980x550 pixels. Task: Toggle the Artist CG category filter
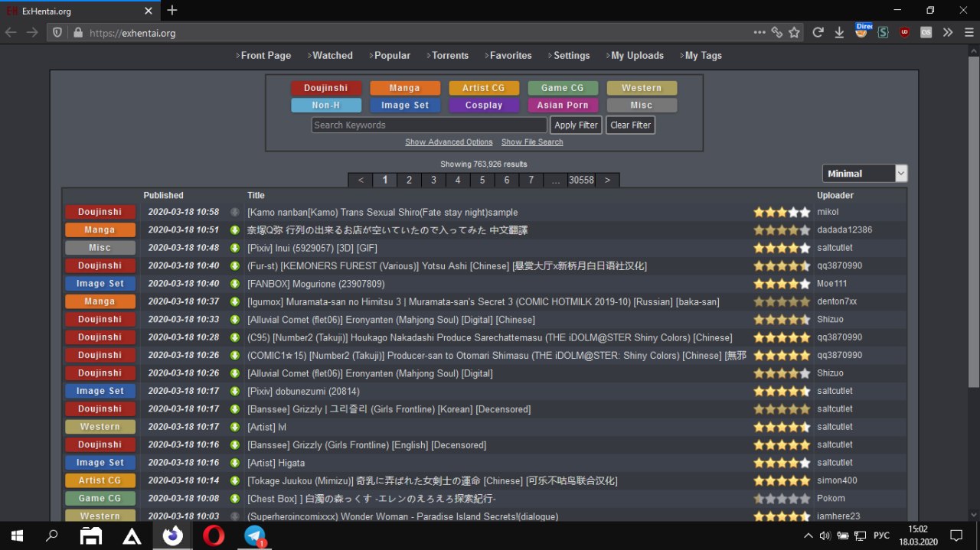(484, 88)
